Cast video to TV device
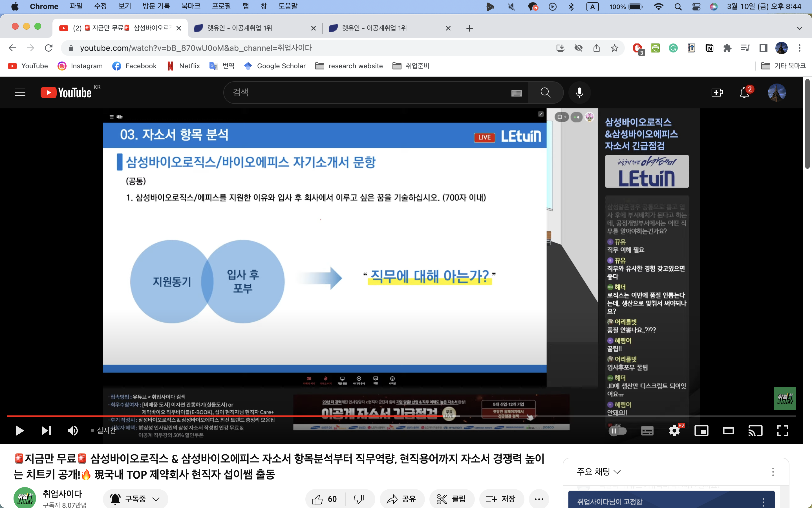Screen dimensions: 812x508 click(x=755, y=431)
